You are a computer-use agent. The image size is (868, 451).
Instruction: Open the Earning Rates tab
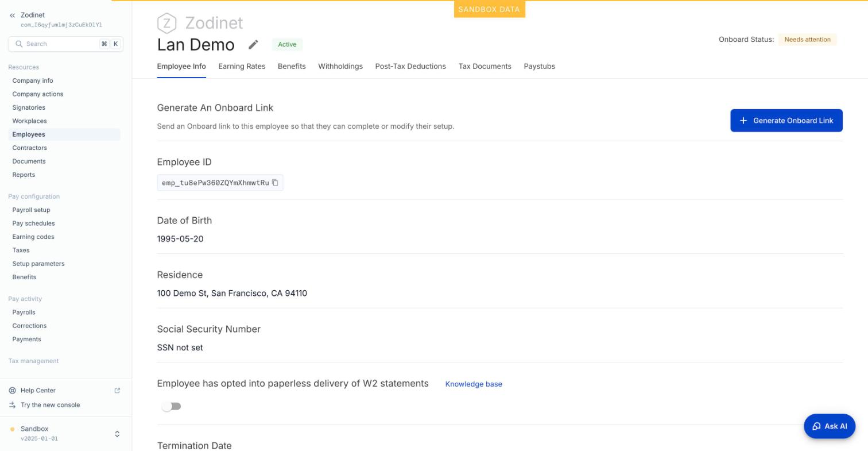[242, 67]
